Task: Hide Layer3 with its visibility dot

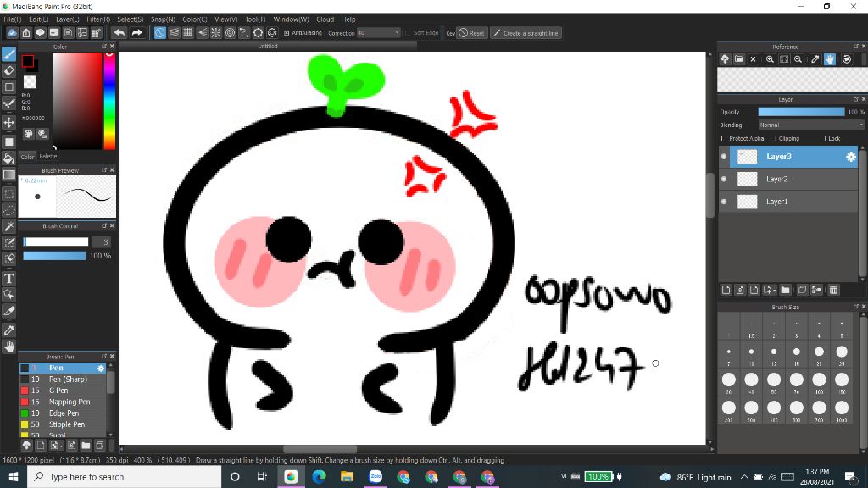Action: (x=724, y=157)
